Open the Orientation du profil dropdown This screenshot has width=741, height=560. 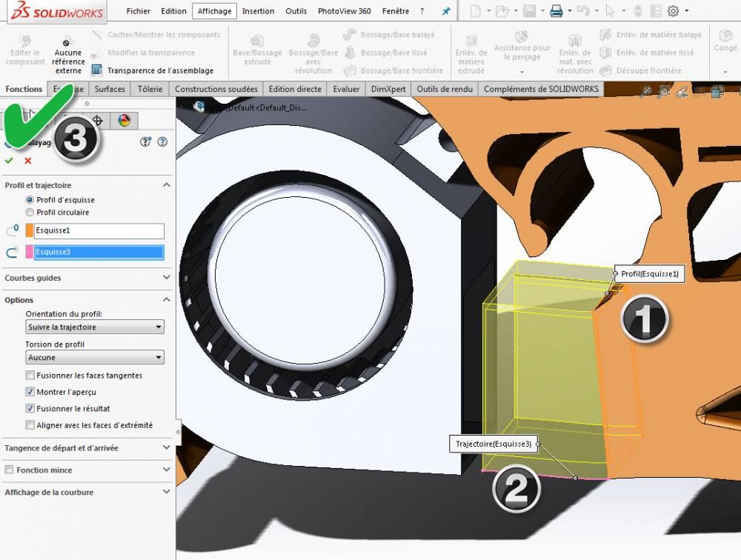94,327
